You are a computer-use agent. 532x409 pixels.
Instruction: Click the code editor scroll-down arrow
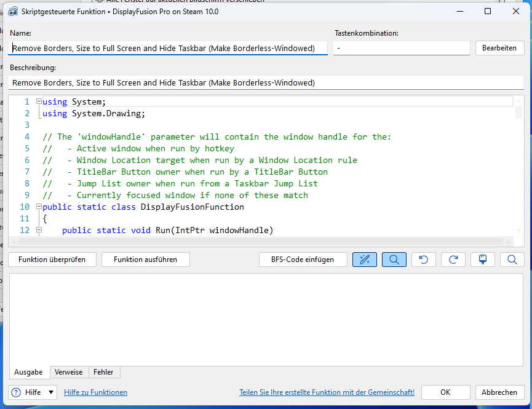click(x=518, y=231)
